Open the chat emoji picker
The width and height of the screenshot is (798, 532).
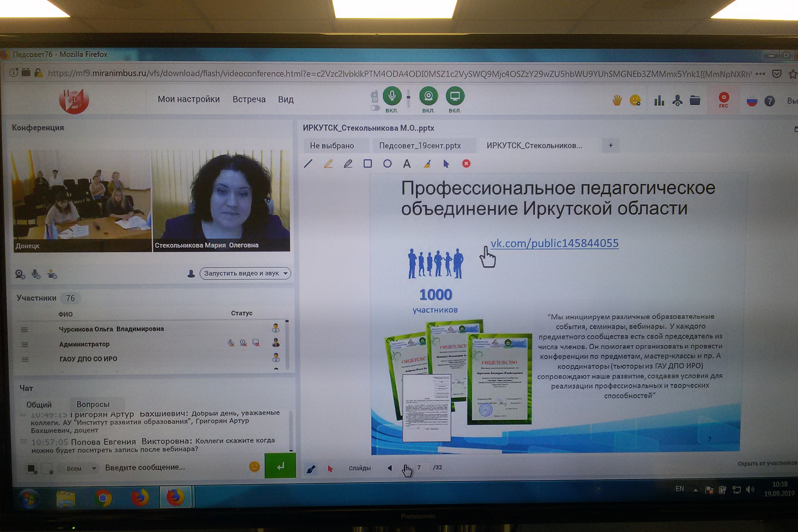click(x=254, y=467)
